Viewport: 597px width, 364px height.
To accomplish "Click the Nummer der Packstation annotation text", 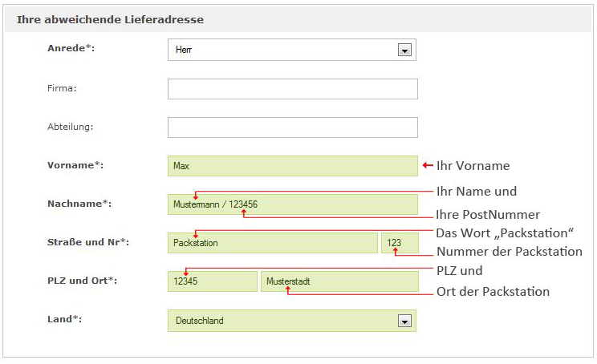I will point(510,252).
